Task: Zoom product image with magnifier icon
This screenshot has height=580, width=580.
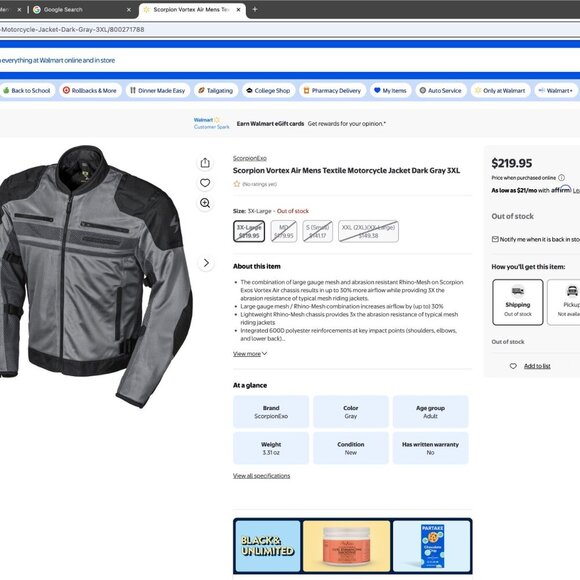Action: point(205,203)
